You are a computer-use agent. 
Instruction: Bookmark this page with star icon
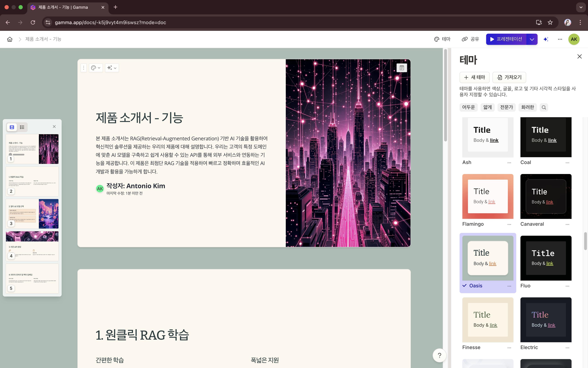(550, 22)
